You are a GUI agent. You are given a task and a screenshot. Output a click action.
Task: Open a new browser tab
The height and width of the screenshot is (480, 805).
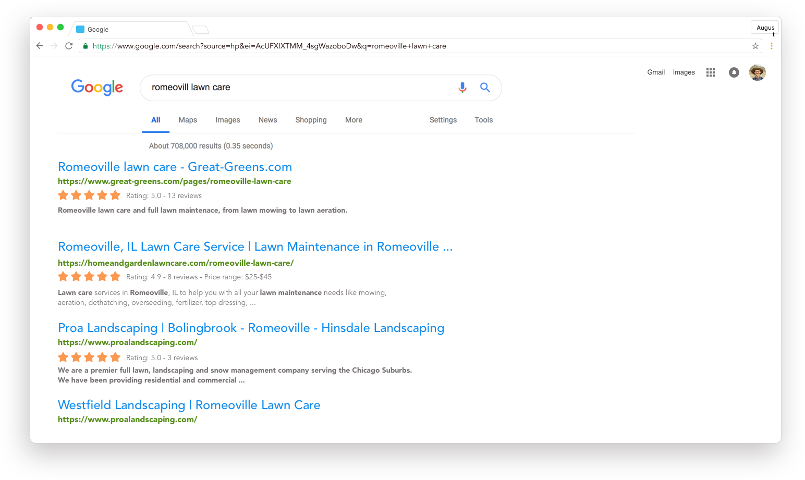tap(200, 29)
